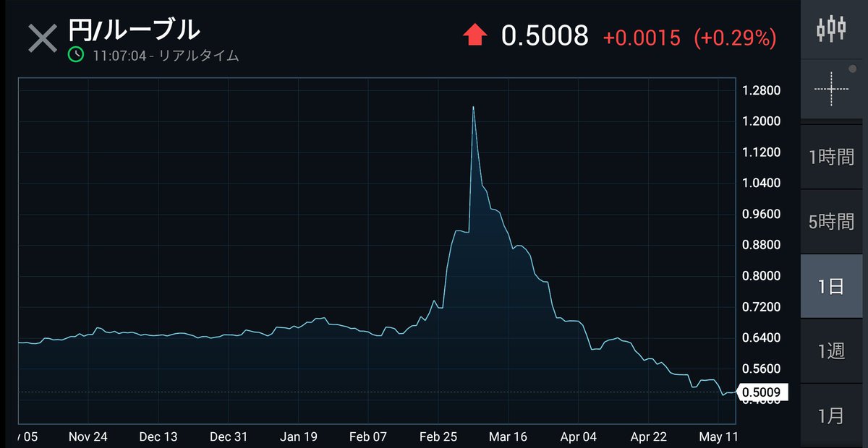Select the 1週 timeframe

(x=831, y=351)
